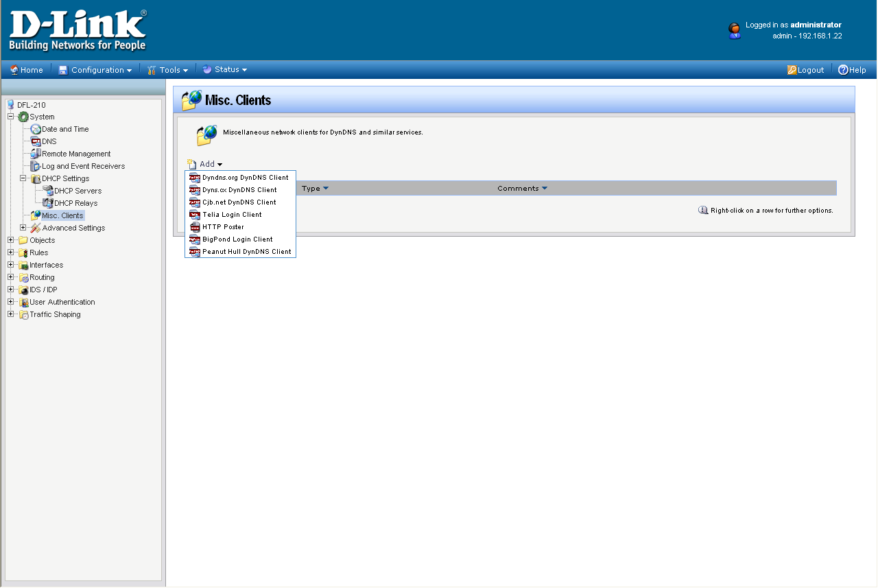Click the Date and Time clock icon
Viewport: 878px width, 588px height.
[36, 129]
